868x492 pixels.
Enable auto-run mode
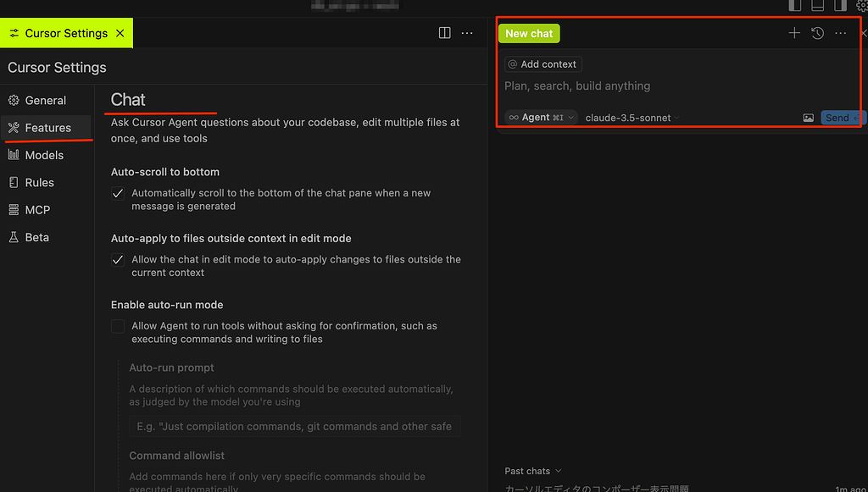point(118,326)
